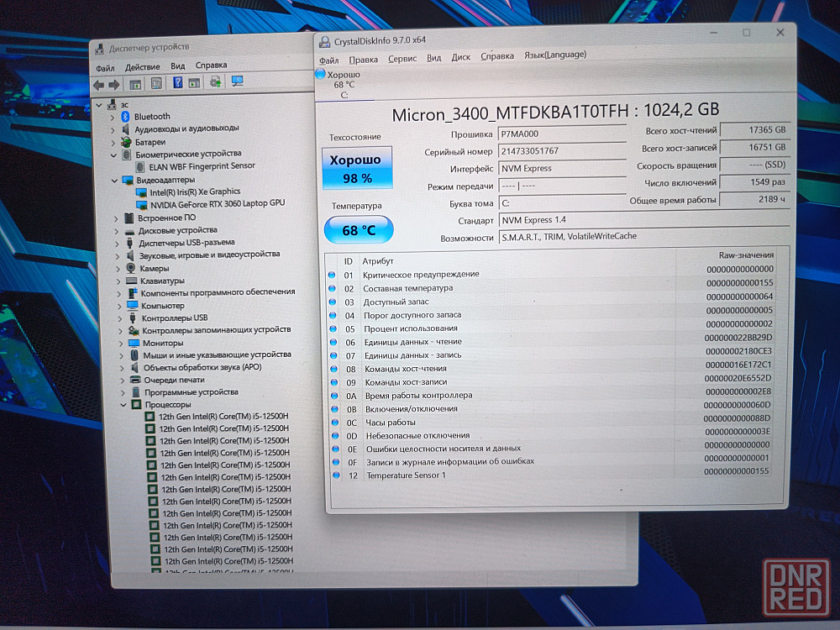
Task: Click the show/hide console tree toolbar icon
Action: click(x=135, y=84)
